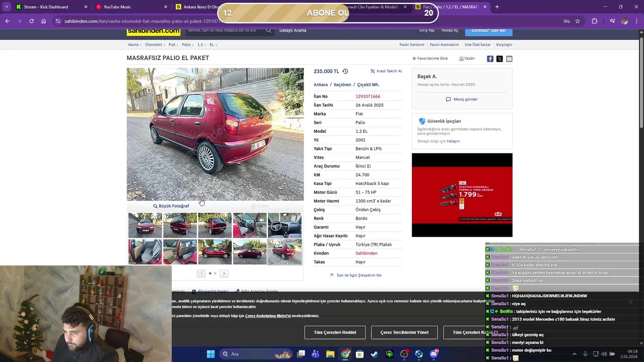Screen dimensions: 644x362
Task: Open the Chrome extensions puzzle icon
Action: (595, 21)
